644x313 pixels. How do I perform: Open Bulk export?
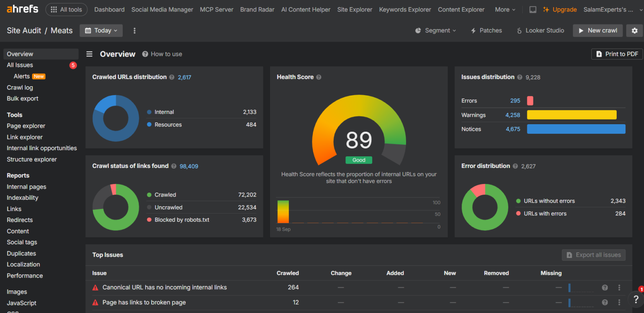pyautogui.click(x=23, y=99)
